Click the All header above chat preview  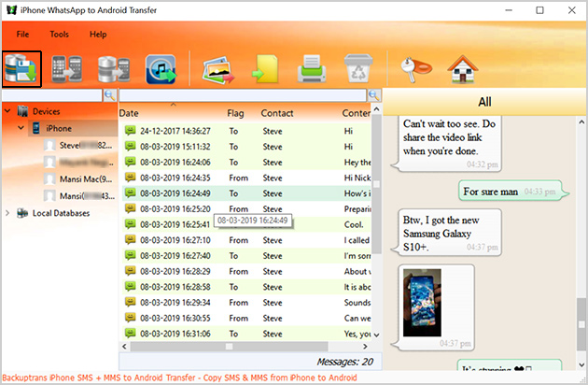click(x=484, y=102)
